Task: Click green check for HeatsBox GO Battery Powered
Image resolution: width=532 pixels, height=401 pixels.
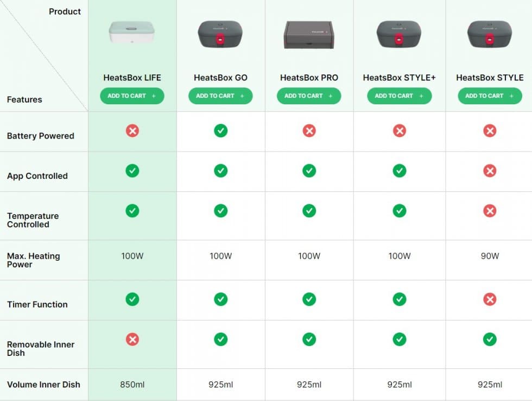Action: pyautogui.click(x=220, y=130)
